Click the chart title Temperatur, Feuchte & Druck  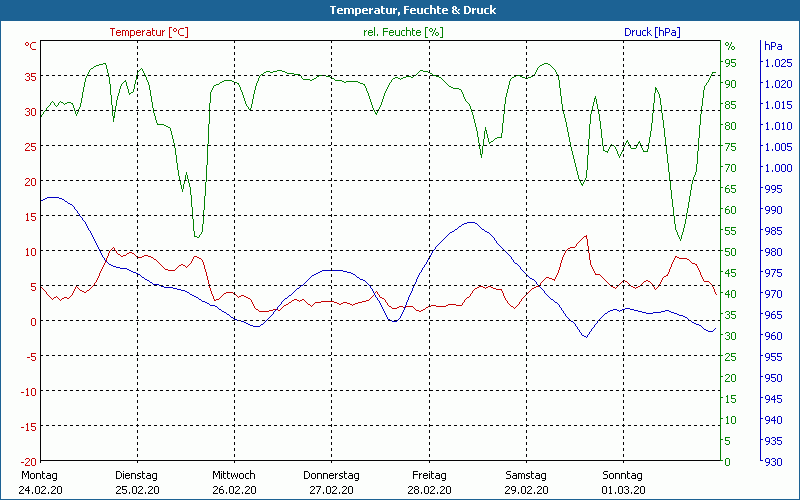click(x=399, y=10)
